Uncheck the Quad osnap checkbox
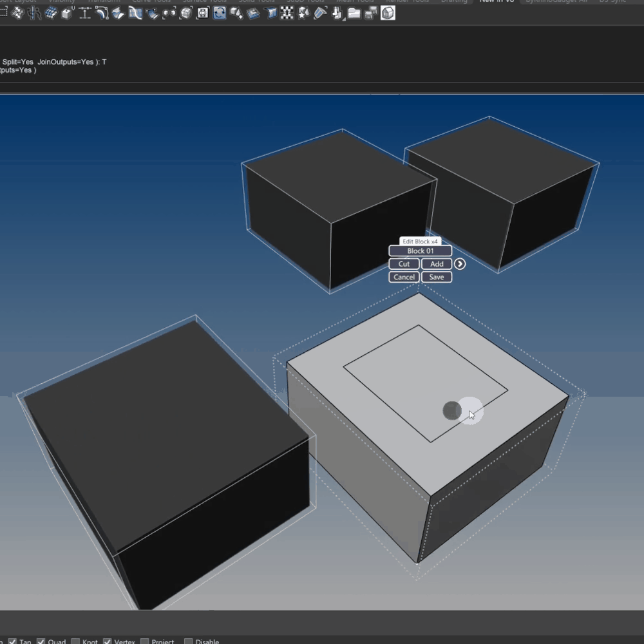This screenshot has width=644, height=644. point(41,641)
